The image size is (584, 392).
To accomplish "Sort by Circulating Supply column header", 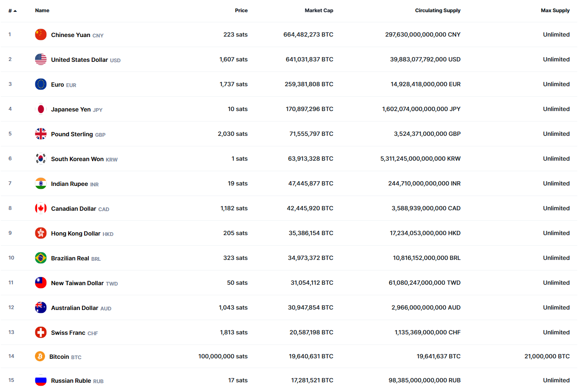I will 438,11.
